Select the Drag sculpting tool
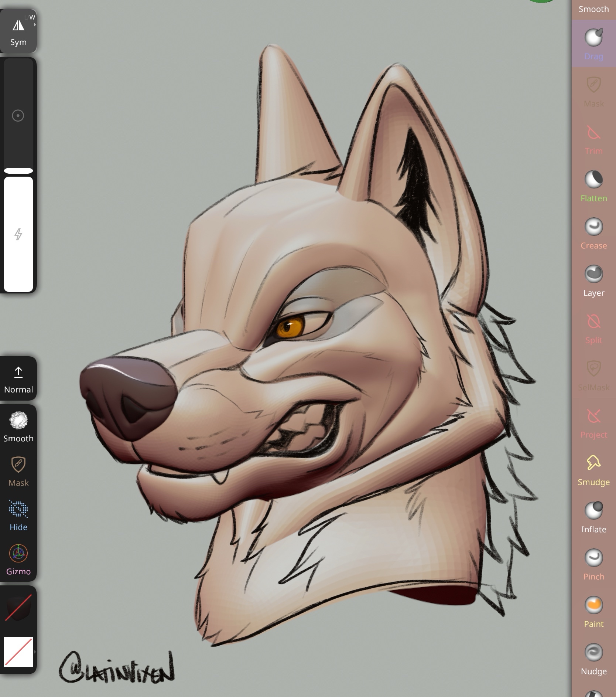This screenshot has width=616, height=697. 593,44
